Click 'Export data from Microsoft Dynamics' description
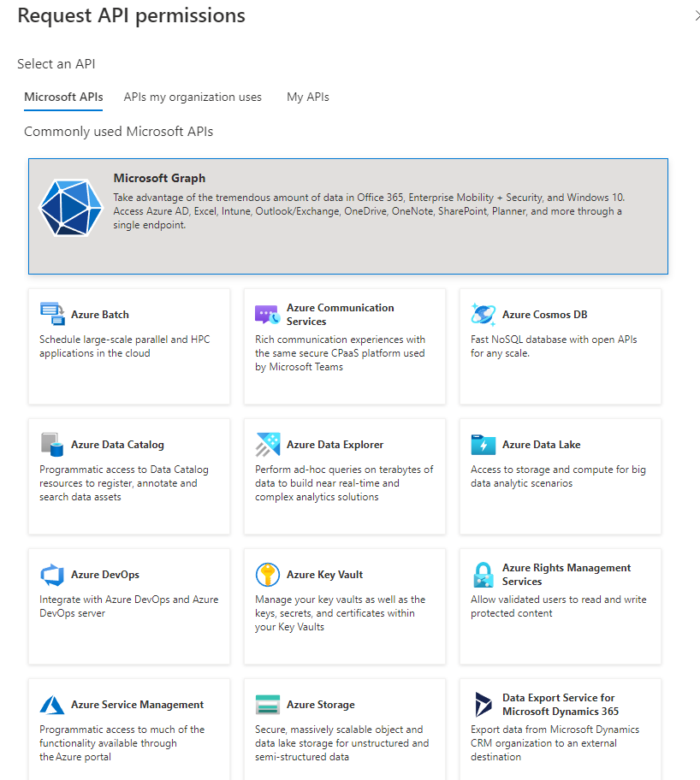 point(555,743)
